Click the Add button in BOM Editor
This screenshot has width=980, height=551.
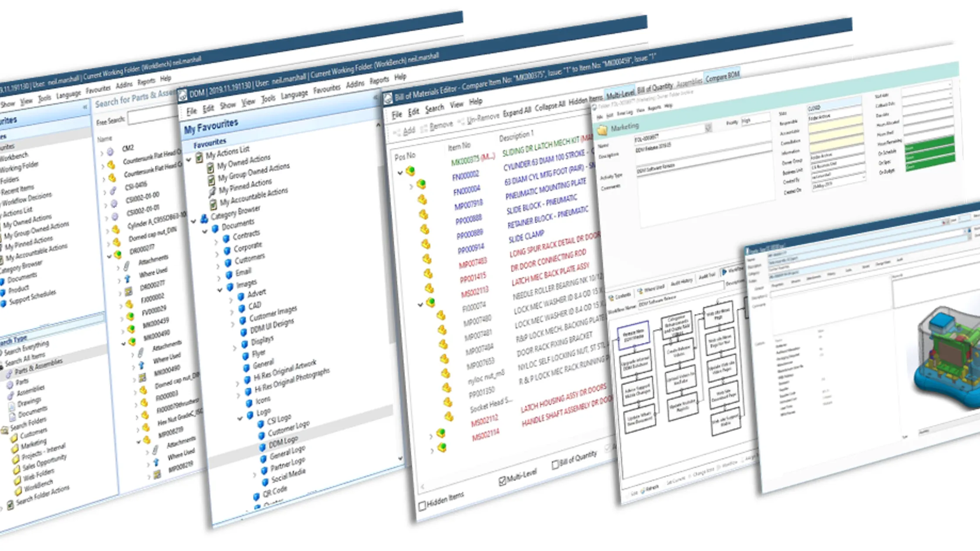pos(404,131)
